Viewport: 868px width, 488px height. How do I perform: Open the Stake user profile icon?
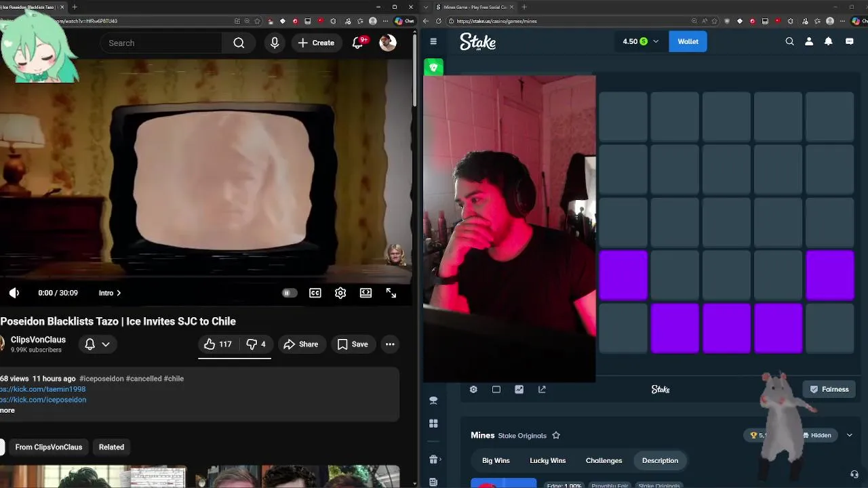(x=809, y=41)
